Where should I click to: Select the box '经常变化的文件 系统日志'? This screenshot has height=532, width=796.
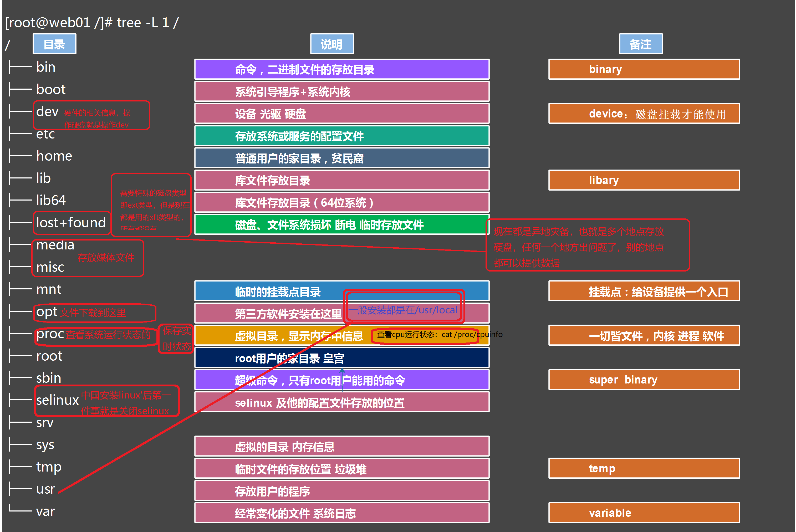click(x=342, y=513)
